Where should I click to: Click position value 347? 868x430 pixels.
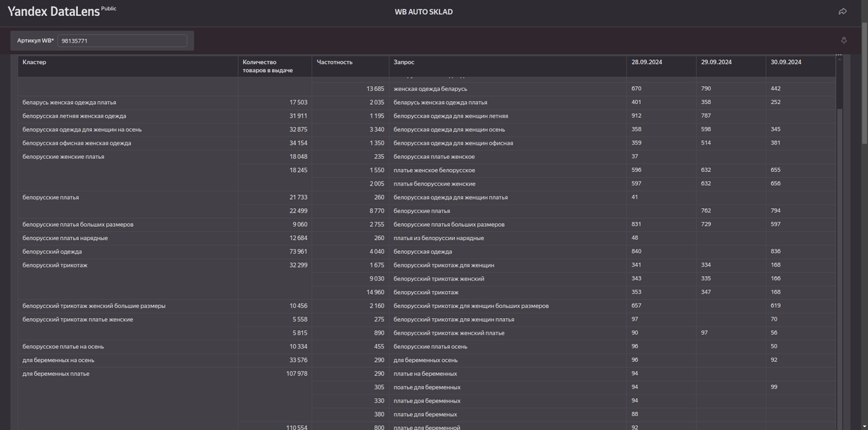pyautogui.click(x=706, y=292)
